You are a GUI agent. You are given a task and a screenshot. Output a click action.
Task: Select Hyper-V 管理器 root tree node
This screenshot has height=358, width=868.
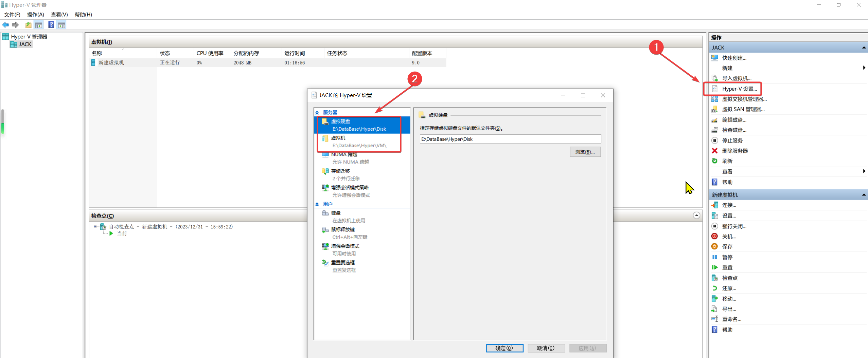(x=25, y=37)
